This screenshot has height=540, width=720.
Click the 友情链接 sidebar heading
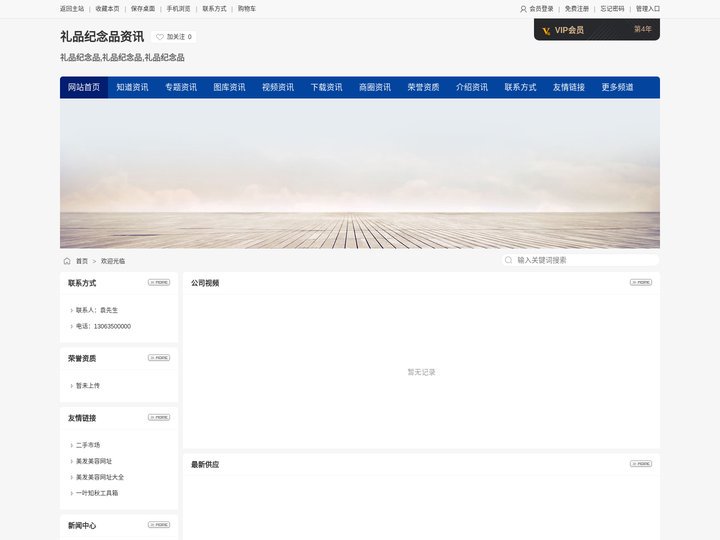click(82, 418)
